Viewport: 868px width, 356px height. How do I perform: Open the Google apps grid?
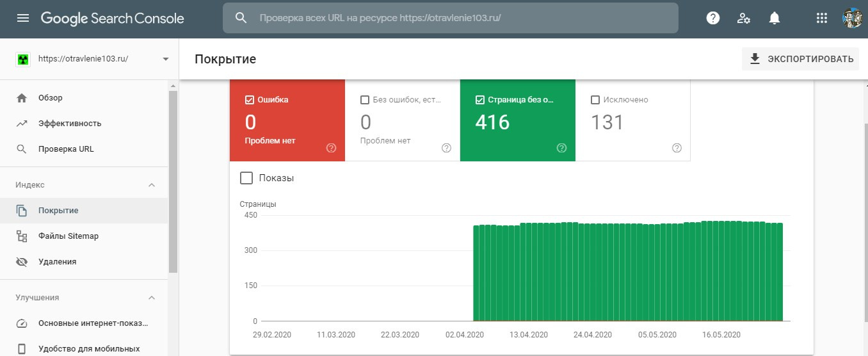(822, 18)
